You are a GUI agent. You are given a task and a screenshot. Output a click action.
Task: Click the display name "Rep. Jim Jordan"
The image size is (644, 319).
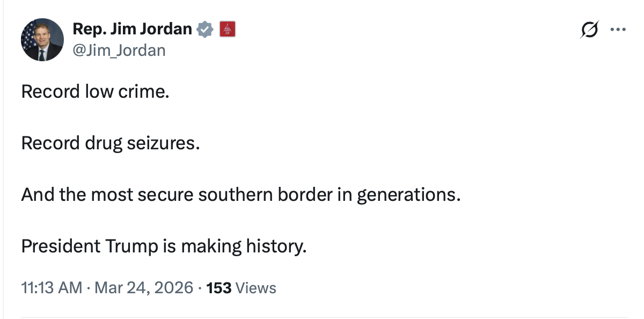[132, 29]
